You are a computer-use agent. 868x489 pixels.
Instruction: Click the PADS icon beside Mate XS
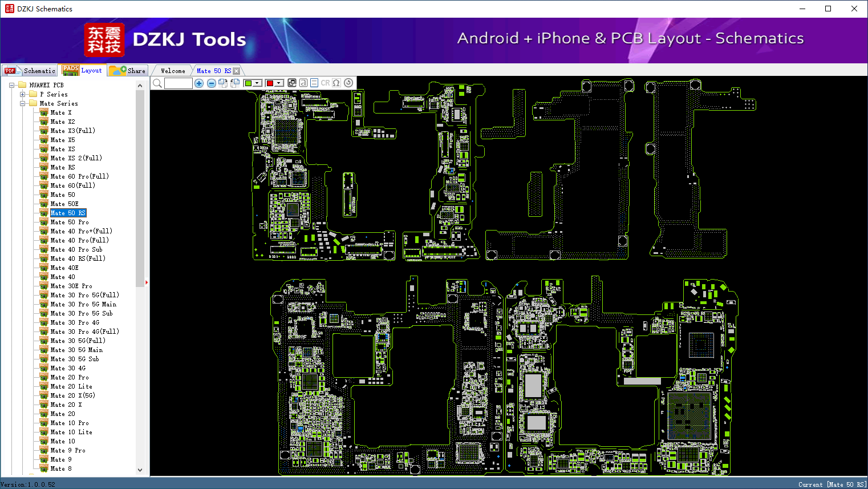[44, 149]
